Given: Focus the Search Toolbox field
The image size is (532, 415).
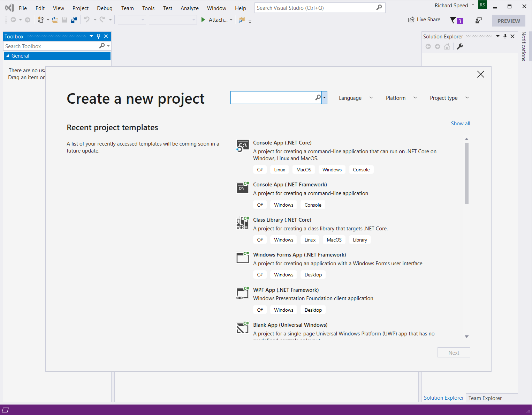Looking at the screenshot, I should click(x=51, y=46).
